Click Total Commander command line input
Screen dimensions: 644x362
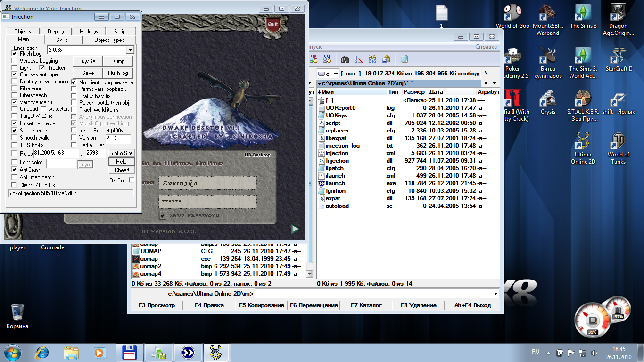pyautogui.click(x=377, y=294)
